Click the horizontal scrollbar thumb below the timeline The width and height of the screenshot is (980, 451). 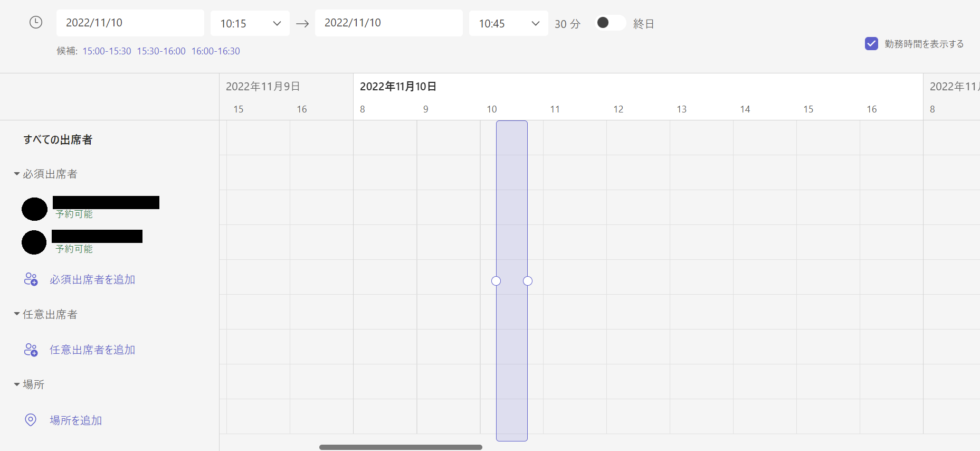[401, 447]
